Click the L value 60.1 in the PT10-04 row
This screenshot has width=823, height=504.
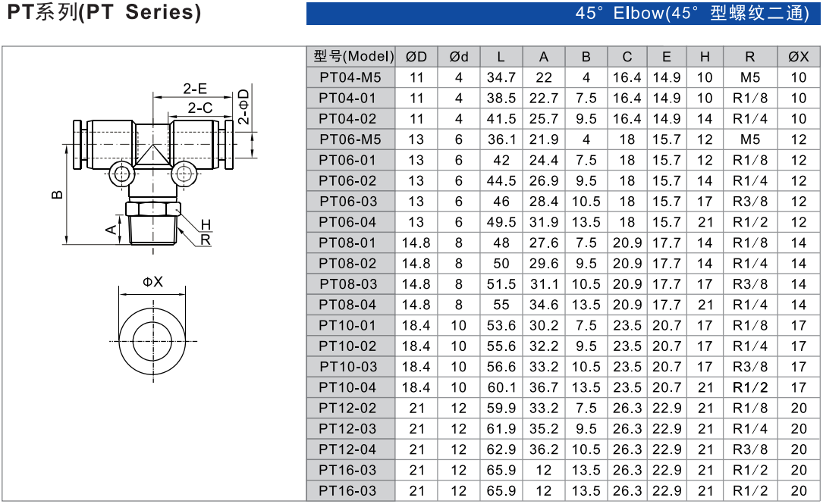click(x=501, y=387)
